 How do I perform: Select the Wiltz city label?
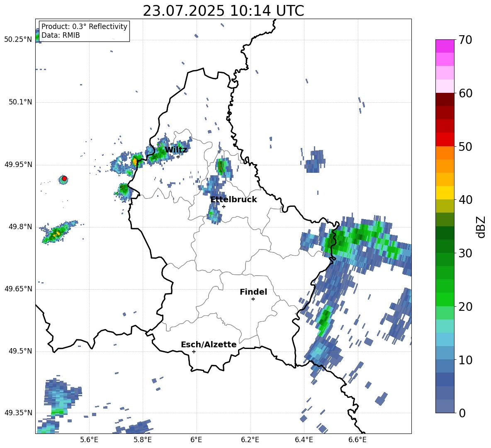176,150
